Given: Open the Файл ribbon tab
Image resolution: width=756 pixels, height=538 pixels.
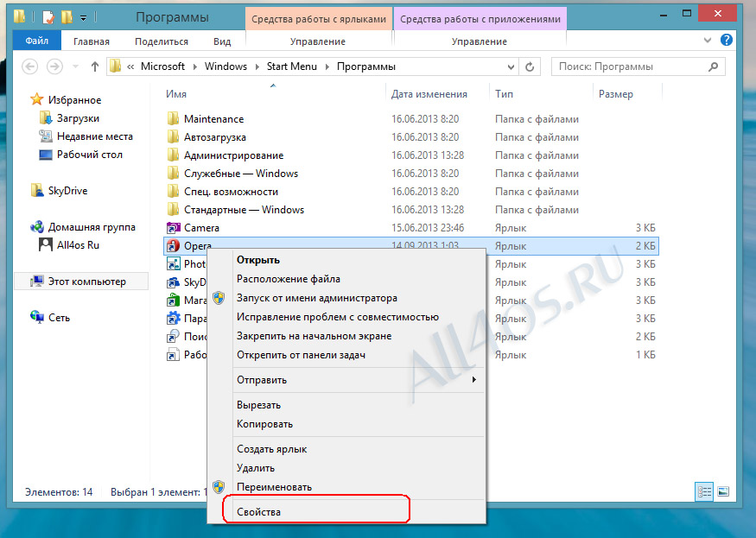Looking at the screenshot, I should point(36,41).
